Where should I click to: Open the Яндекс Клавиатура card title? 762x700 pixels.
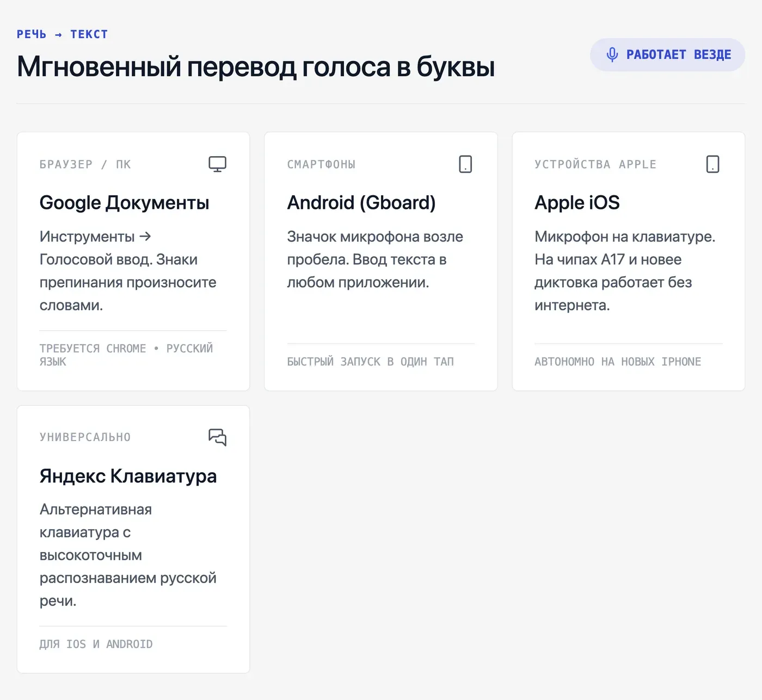128,476
